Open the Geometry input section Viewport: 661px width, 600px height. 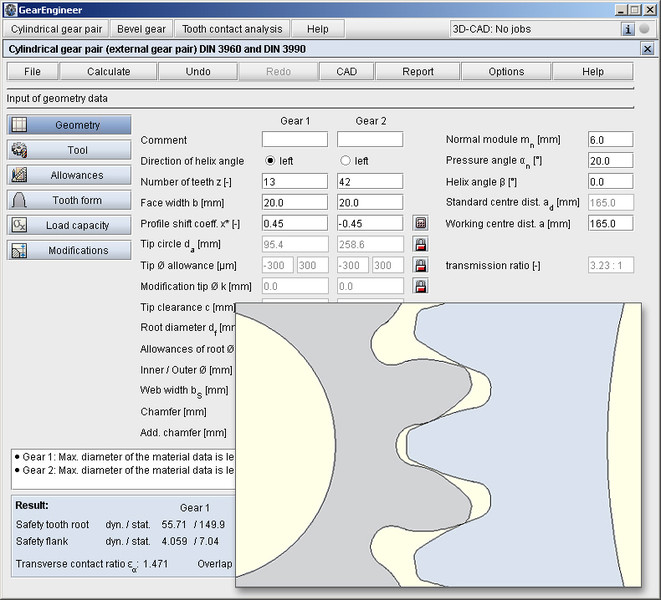tap(69, 125)
